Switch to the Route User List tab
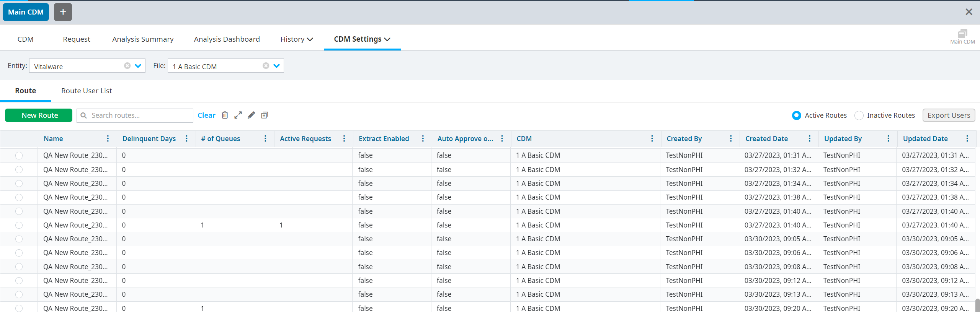This screenshot has width=980, height=312. [87, 91]
